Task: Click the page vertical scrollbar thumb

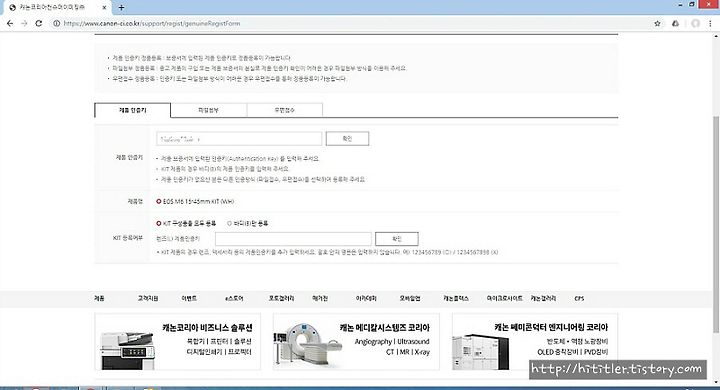Action: (716, 224)
